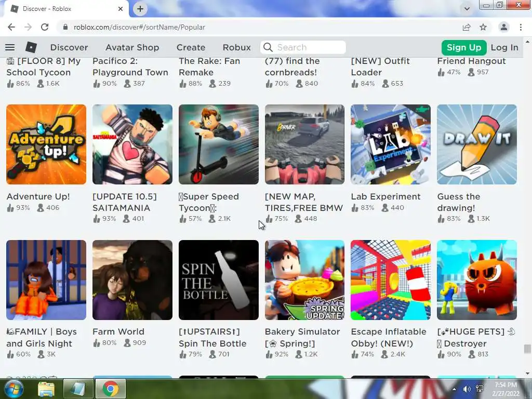Click the Outfit Loader title

[x=380, y=66]
